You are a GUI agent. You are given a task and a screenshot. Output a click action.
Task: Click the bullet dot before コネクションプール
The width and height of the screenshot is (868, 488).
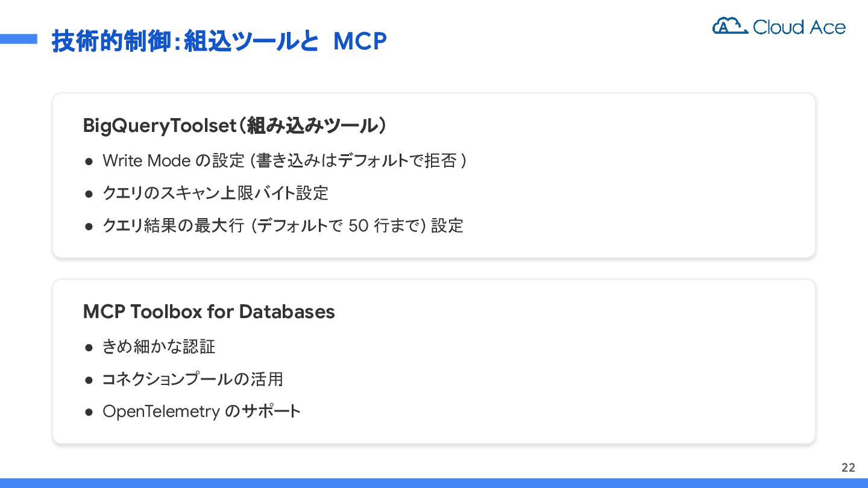coord(89,380)
